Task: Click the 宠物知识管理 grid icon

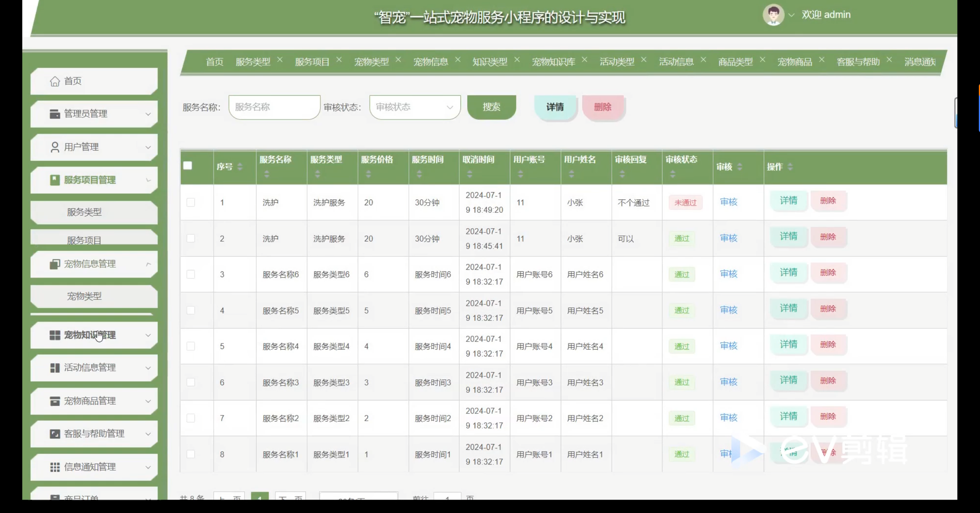Action: pyautogui.click(x=55, y=335)
